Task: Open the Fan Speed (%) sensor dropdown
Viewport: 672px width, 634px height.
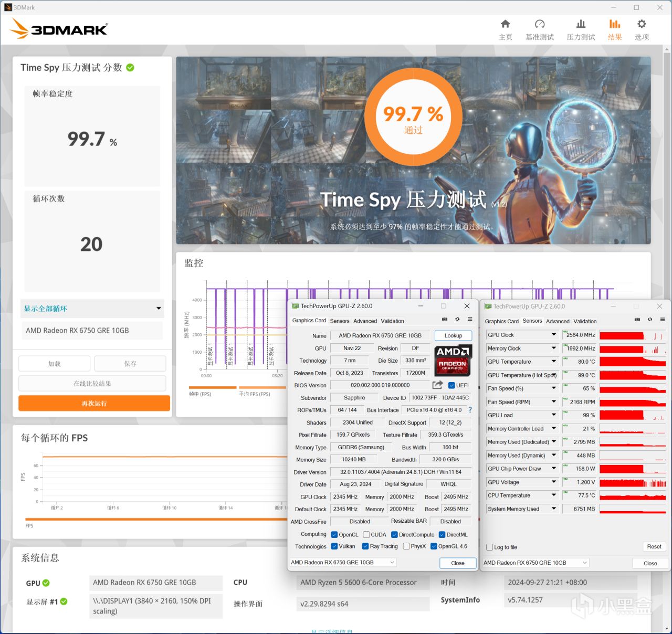Action: coord(553,388)
